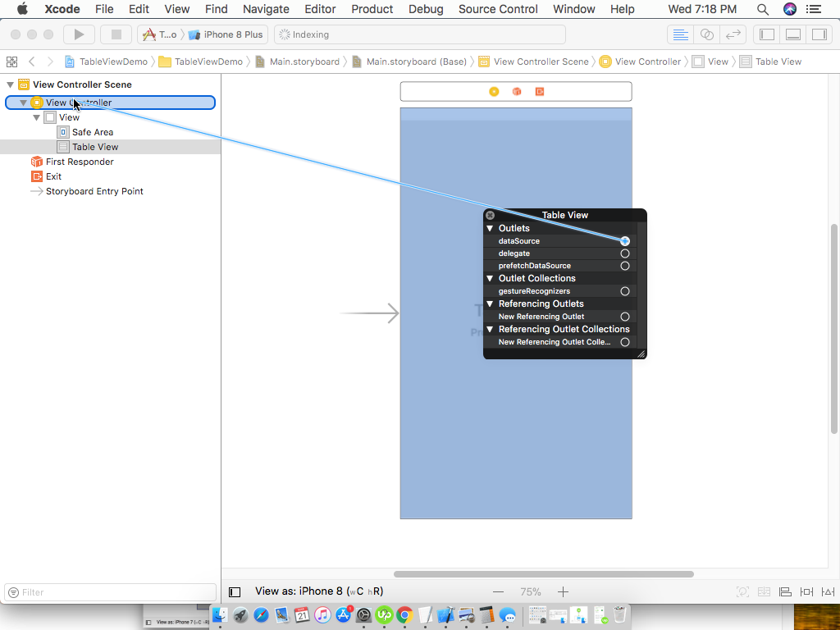Screen dimensions: 840x630
Task: Click the New Referencing Outlet circle
Action: (624, 317)
